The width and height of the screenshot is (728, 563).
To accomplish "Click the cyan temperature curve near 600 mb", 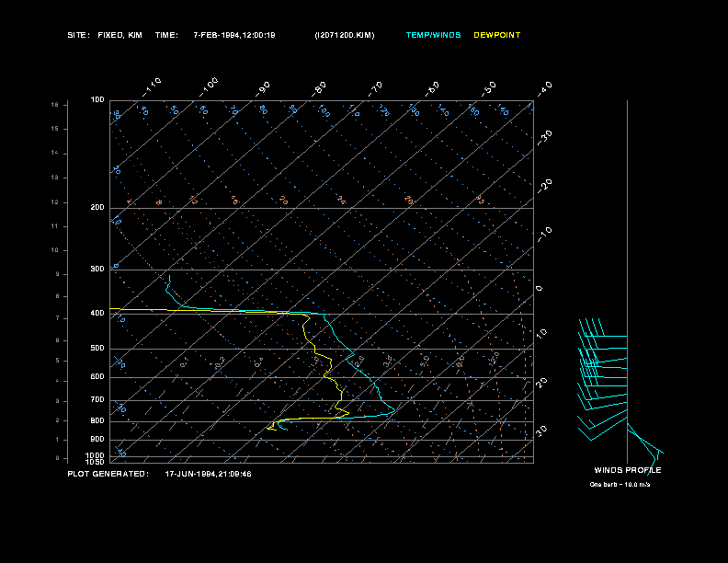I will pyautogui.click(x=370, y=377).
